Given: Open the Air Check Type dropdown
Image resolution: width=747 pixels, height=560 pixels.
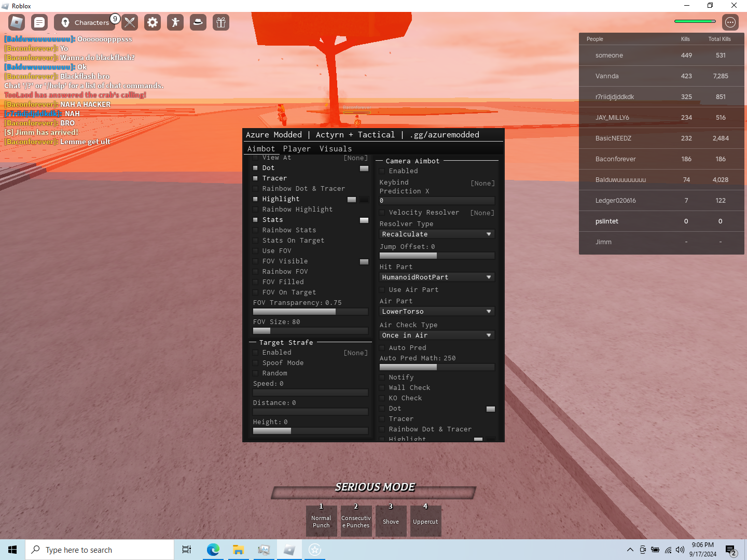Looking at the screenshot, I should point(437,335).
